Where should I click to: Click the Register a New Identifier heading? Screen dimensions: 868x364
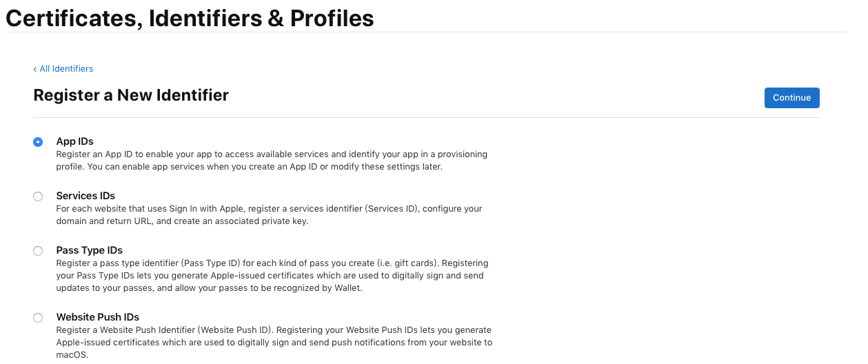click(131, 95)
